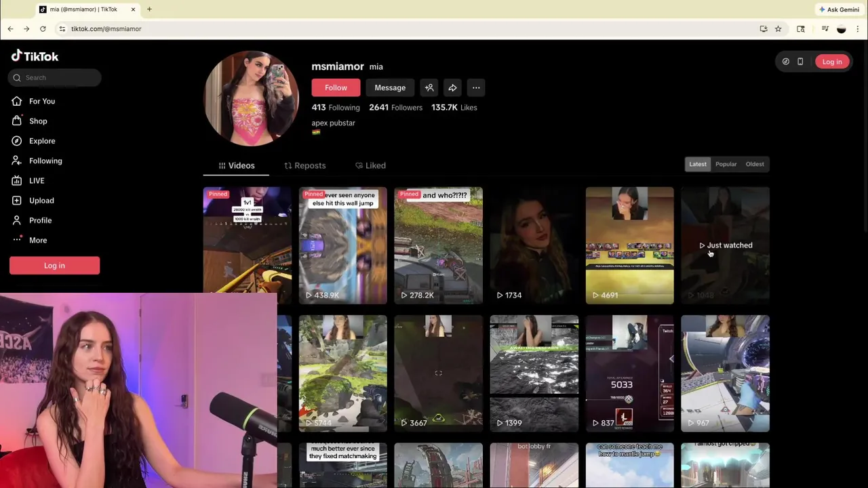868x488 pixels.
Task: Reload the page with refresh icon
Action: pyautogui.click(x=43, y=29)
